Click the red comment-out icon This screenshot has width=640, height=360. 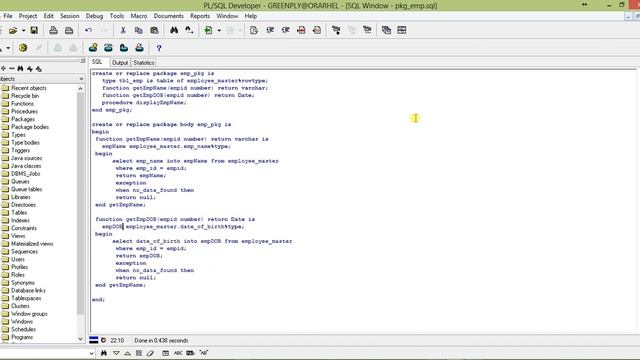point(301,30)
